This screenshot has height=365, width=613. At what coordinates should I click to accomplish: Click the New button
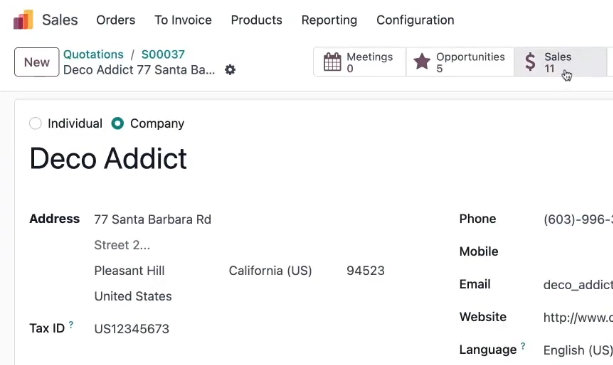(x=37, y=62)
